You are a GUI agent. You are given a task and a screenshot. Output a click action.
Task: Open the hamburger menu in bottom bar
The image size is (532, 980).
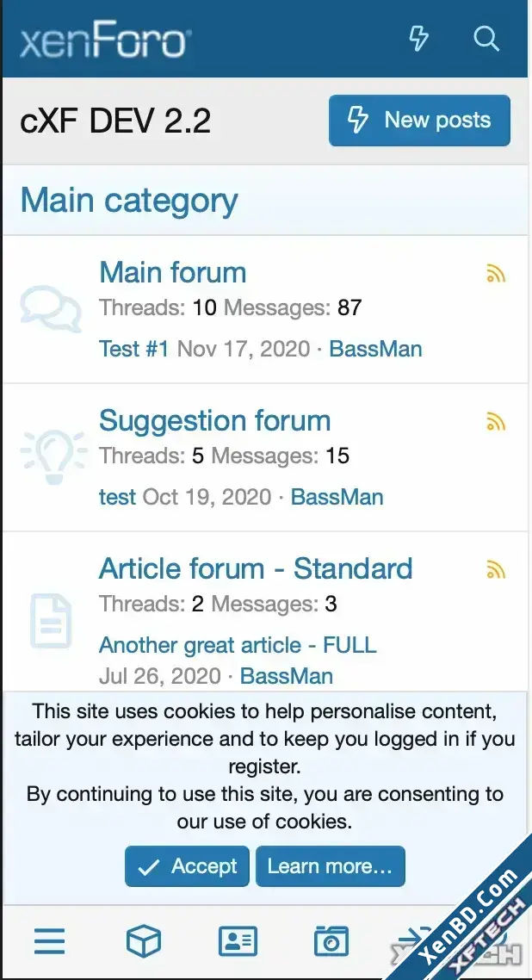(x=50, y=940)
